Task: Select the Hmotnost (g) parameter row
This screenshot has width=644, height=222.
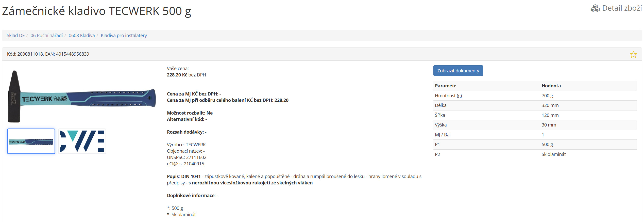Action: pyautogui.click(x=535, y=96)
